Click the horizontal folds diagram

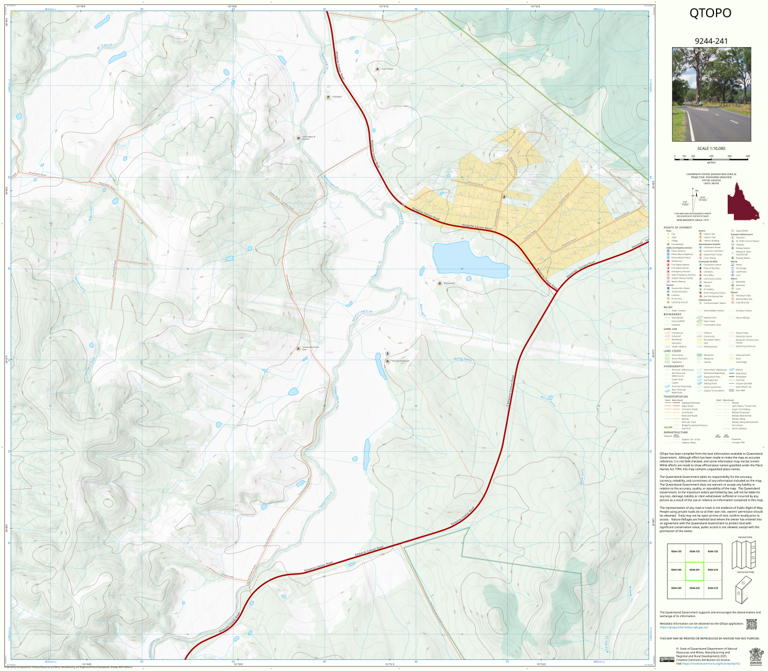point(744,590)
